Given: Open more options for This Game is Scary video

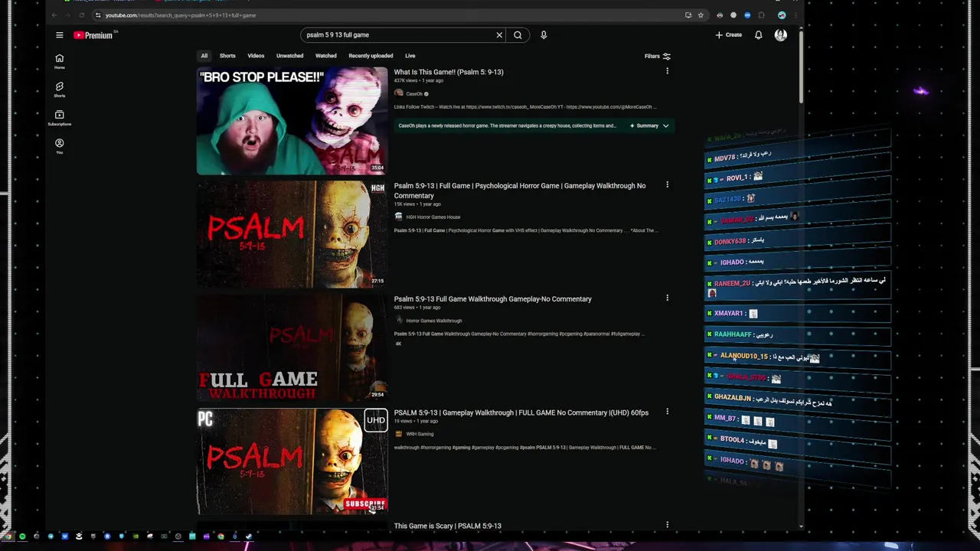Looking at the screenshot, I should 667,525.
